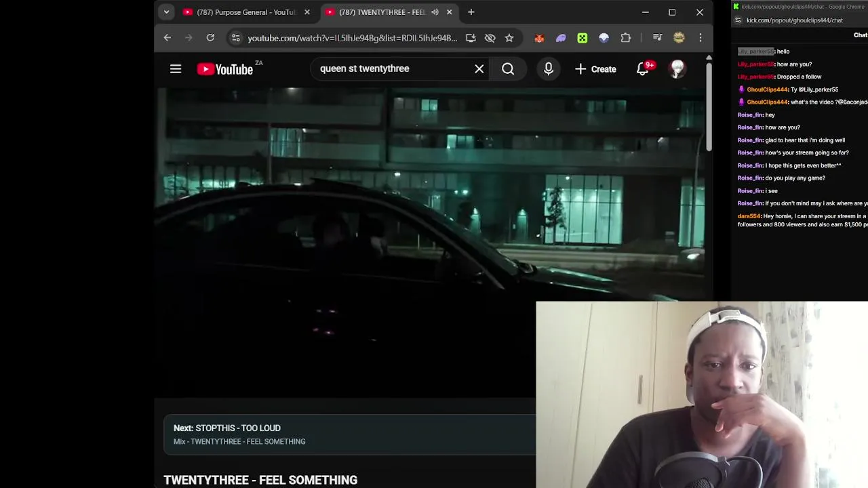Click dara554 username in Kick chat
The image size is (868, 488).
(749, 216)
